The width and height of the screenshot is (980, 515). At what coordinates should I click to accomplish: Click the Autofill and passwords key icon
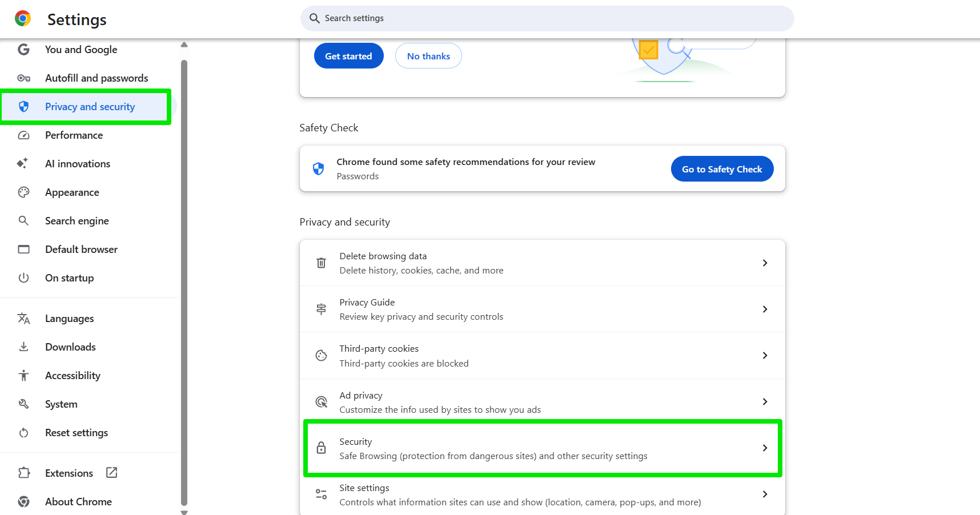23,78
